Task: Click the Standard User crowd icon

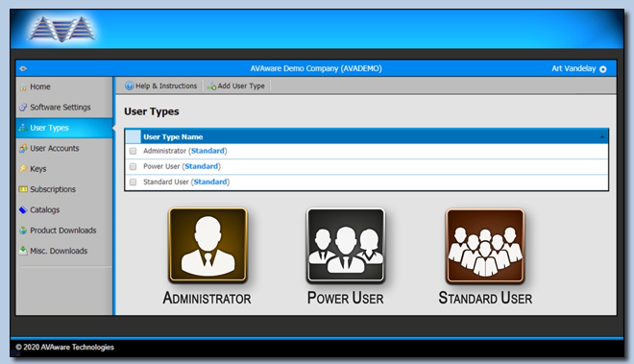Action: [x=485, y=246]
